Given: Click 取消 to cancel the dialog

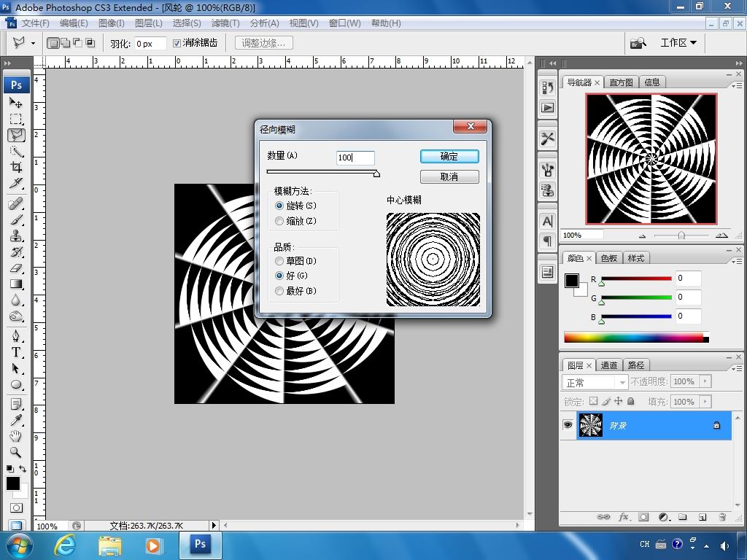Looking at the screenshot, I should coord(449,177).
